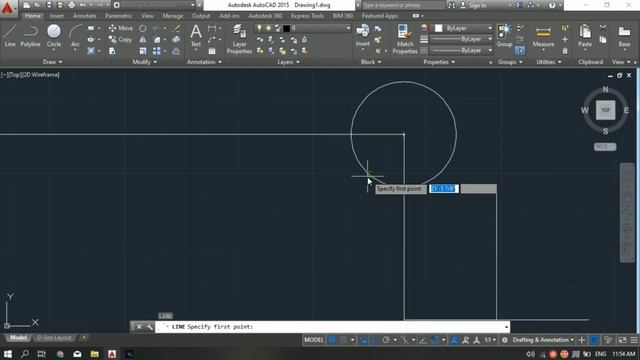Image resolution: width=640 pixels, height=360 pixels.
Task: Toggle object snap in status bar
Action: pos(435,340)
